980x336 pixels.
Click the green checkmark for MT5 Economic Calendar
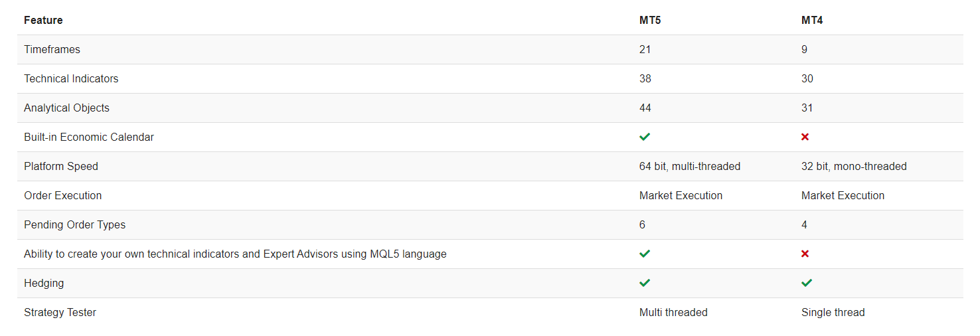tap(645, 137)
